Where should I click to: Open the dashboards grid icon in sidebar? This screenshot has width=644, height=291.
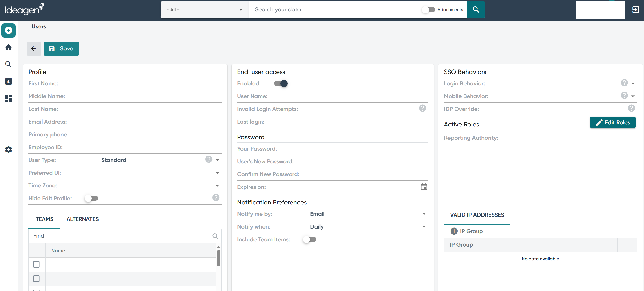click(9, 98)
